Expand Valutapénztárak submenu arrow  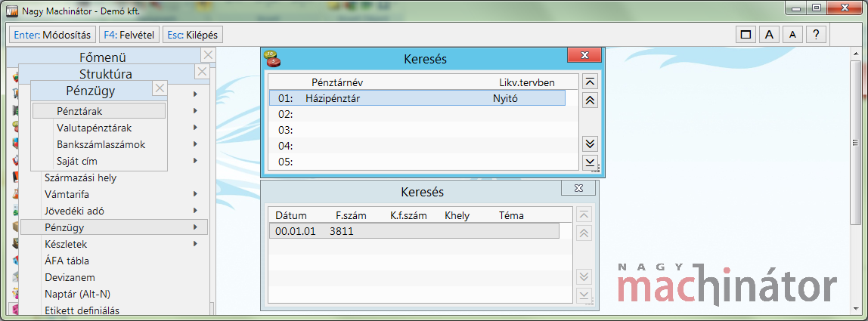pyautogui.click(x=195, y=128)
